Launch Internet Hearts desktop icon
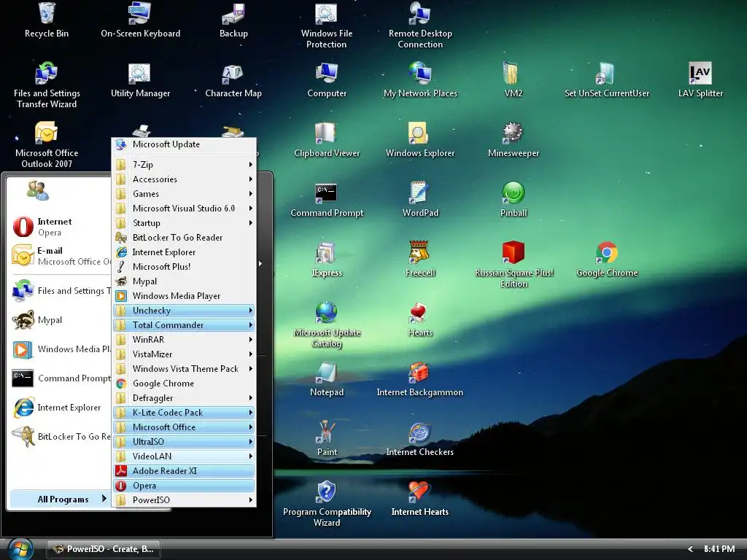The width and height of the screenshot is (747, 560). pyautogui.click(x=419, y=499)
